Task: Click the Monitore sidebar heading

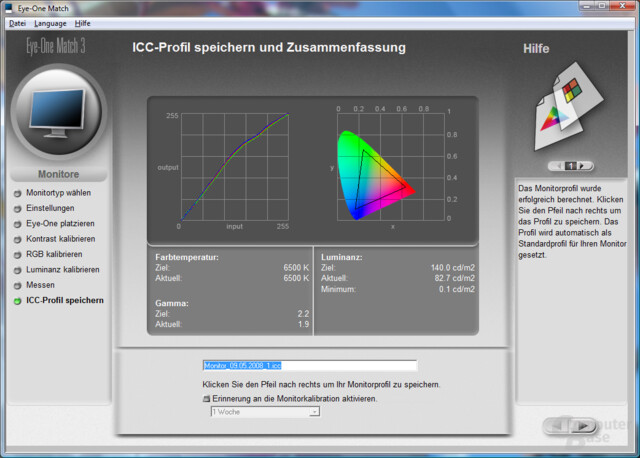Action: coord(58,174)
